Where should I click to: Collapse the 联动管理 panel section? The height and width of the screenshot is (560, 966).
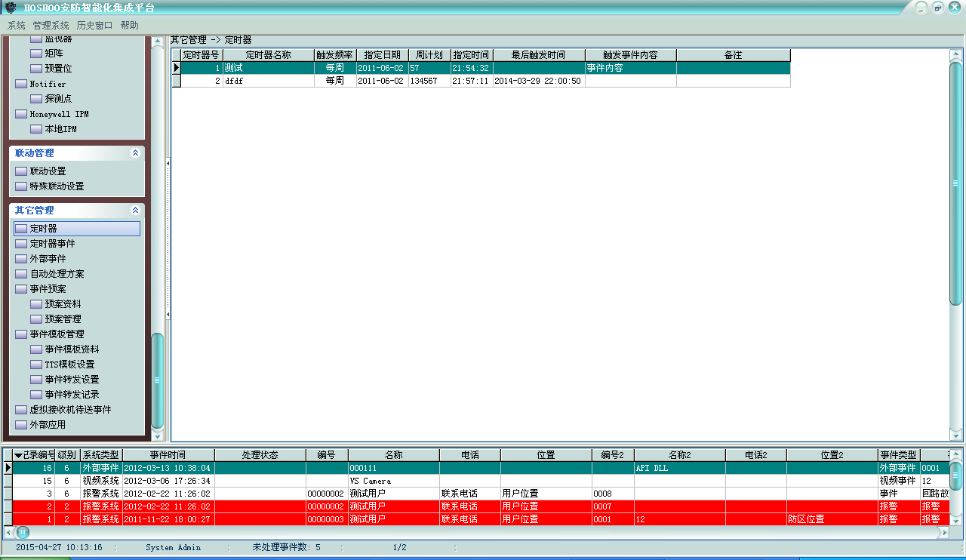pyautogui.click(x=135, y=153)
